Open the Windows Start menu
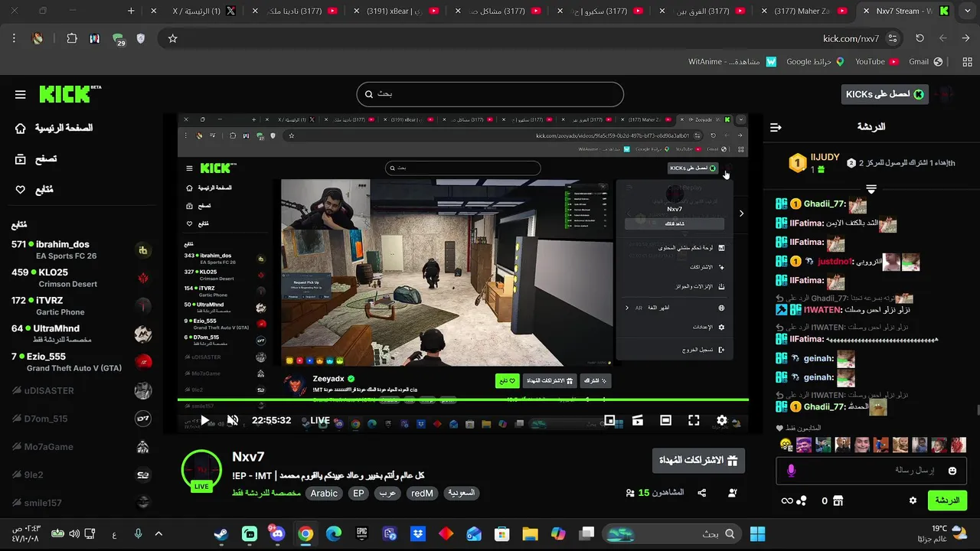Image resolution: width=980 pixels, height=551 pixels. point(758,533)
